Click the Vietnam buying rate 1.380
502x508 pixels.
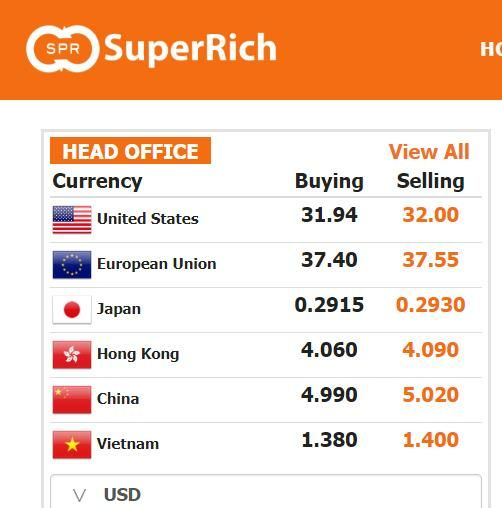(x=329, y=440)
